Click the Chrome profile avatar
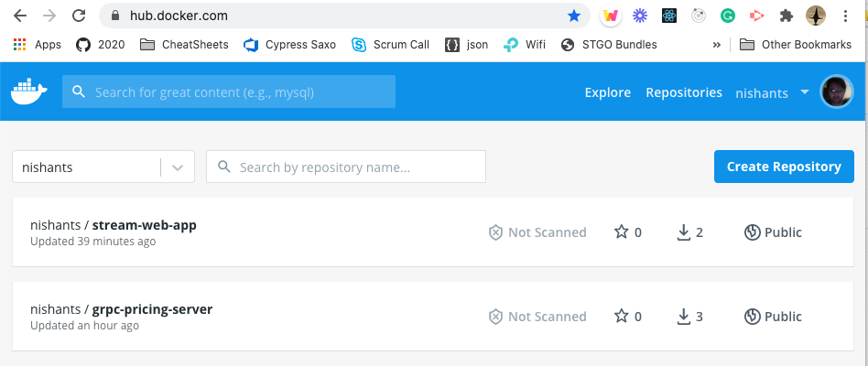Image resolution: width=868 pixels, height=366 pixels. point(816,16)
